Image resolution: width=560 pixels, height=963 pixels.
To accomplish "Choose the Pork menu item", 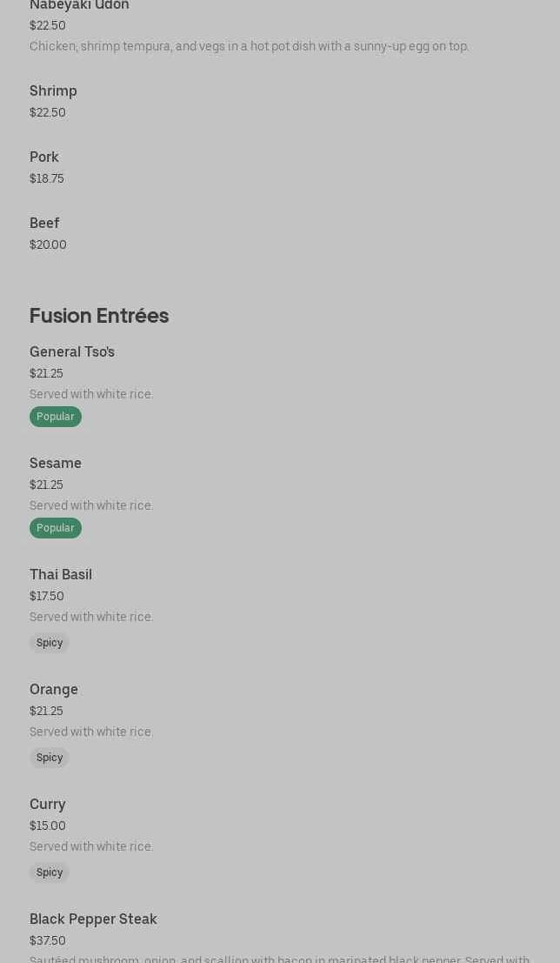I will coord(44,157).
